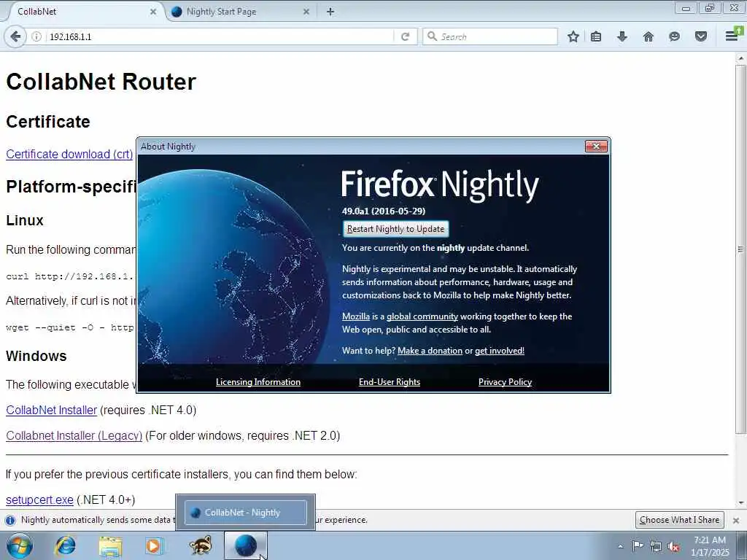Viewport: 747px width, 560px height.
Task: Open the CollabNet Installer link
Action: coord(52,410)
